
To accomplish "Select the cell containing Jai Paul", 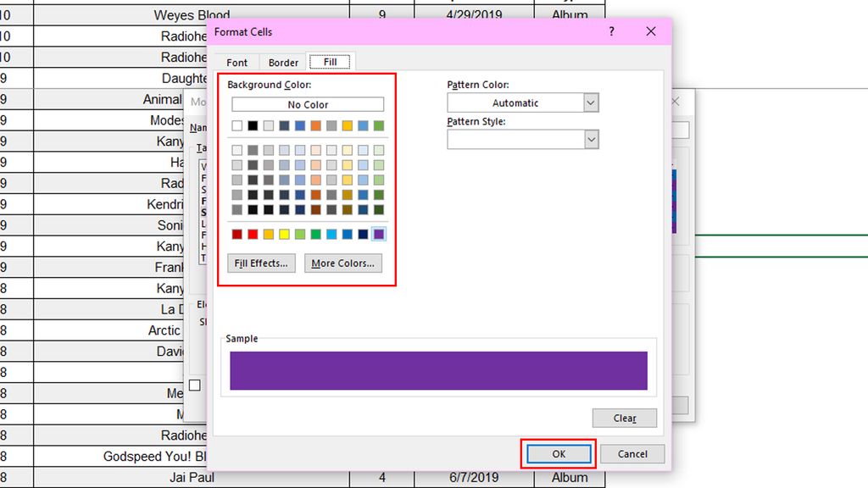I will tap(195, 477).
